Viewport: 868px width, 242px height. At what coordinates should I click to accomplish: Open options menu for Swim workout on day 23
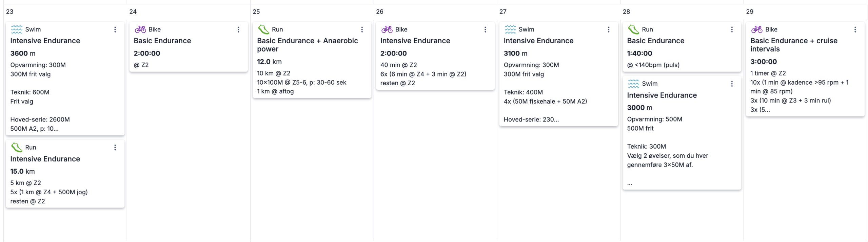[x=115, y=29]
